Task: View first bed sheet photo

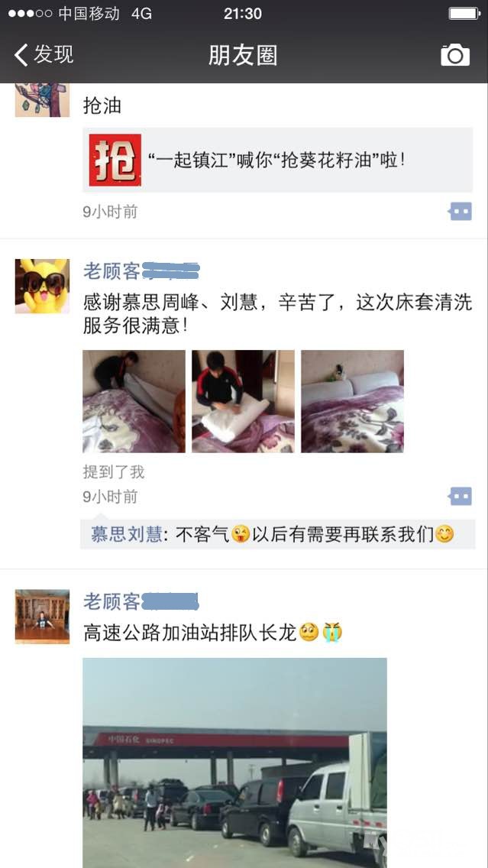Action: [x=134, y=401]
